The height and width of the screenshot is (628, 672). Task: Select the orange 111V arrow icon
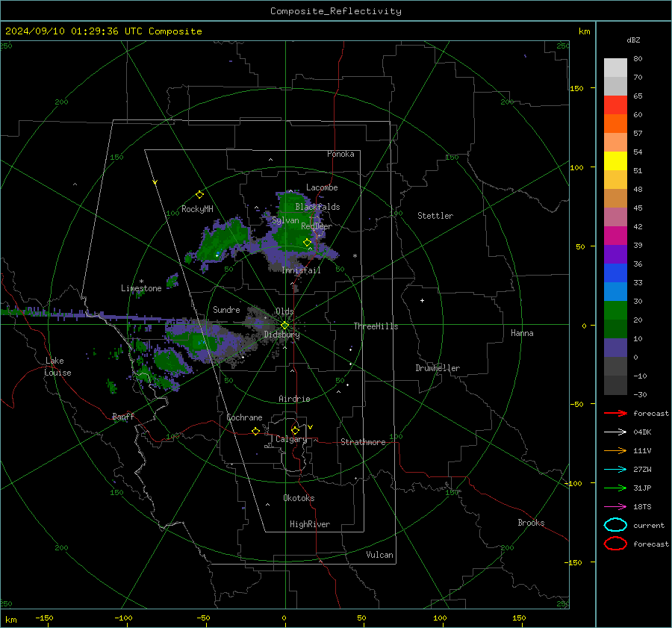[615, 450]
